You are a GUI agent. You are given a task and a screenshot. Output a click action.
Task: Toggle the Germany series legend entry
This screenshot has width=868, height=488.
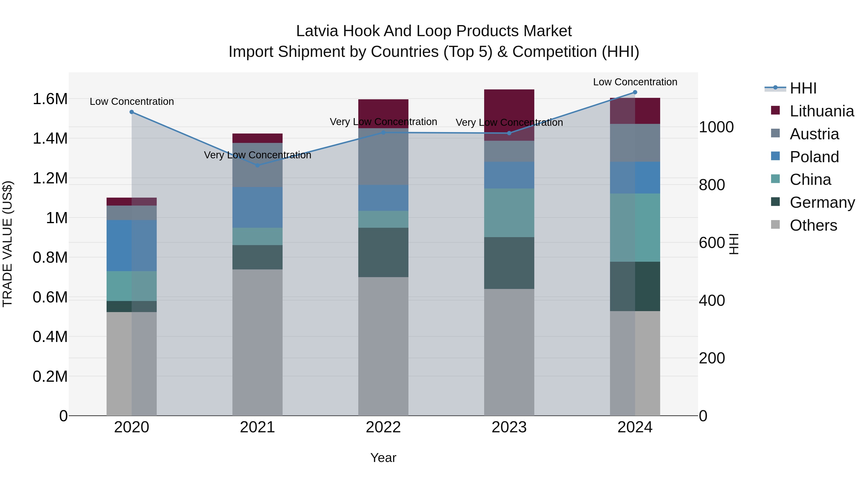click(x=813, y=202)
